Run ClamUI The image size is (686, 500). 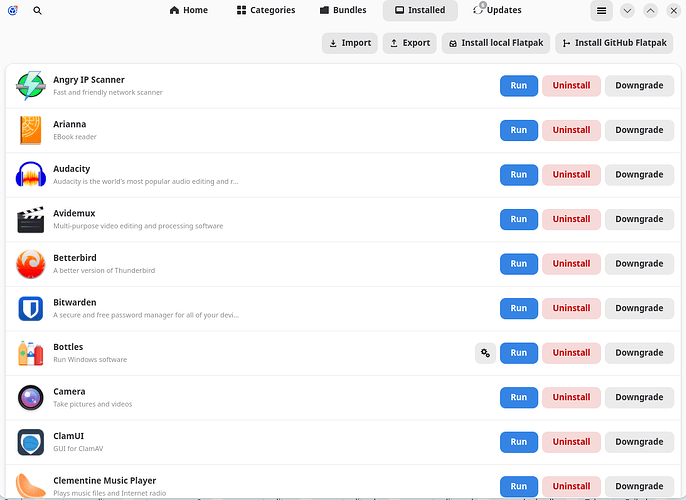[x=519, y=442]
